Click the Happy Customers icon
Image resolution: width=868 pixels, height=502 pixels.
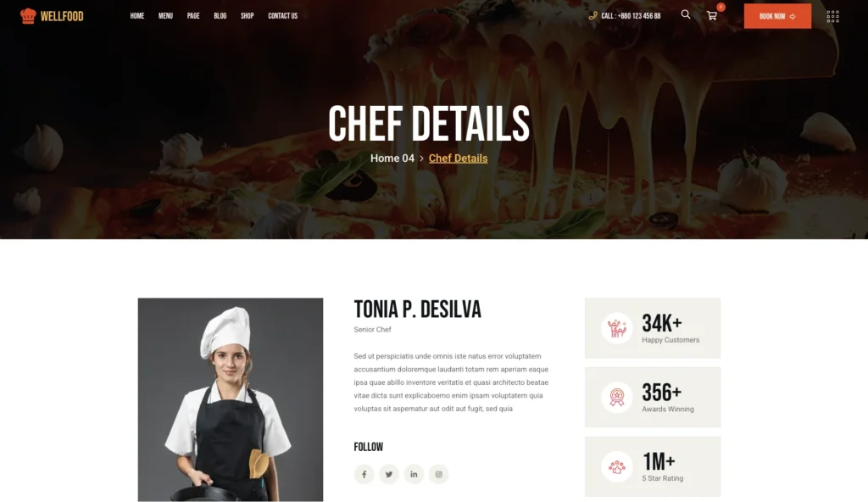click(x=617, y=328)
